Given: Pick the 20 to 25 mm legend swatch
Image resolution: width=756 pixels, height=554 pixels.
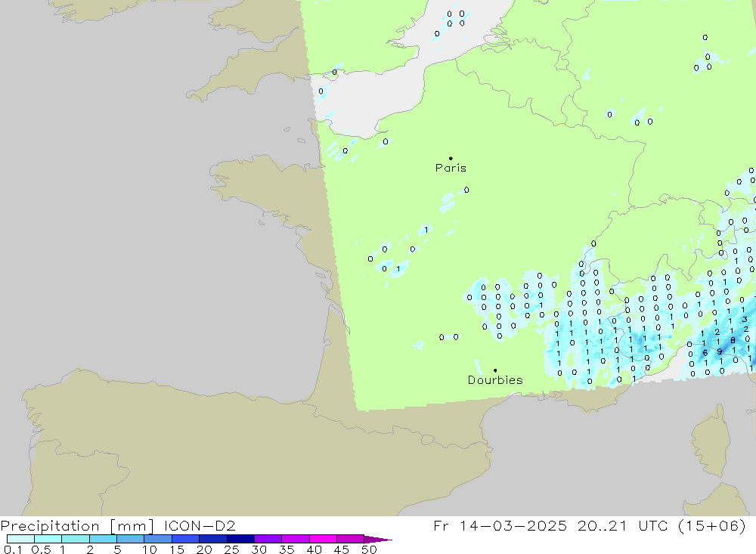Looking at the screenshot, I should click(x=213, y=539).
